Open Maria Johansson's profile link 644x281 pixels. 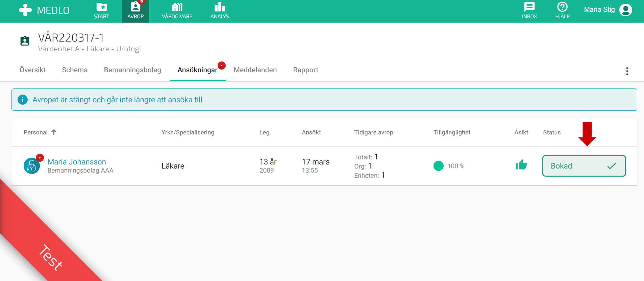pyautogui.click(x=77, y=162)
